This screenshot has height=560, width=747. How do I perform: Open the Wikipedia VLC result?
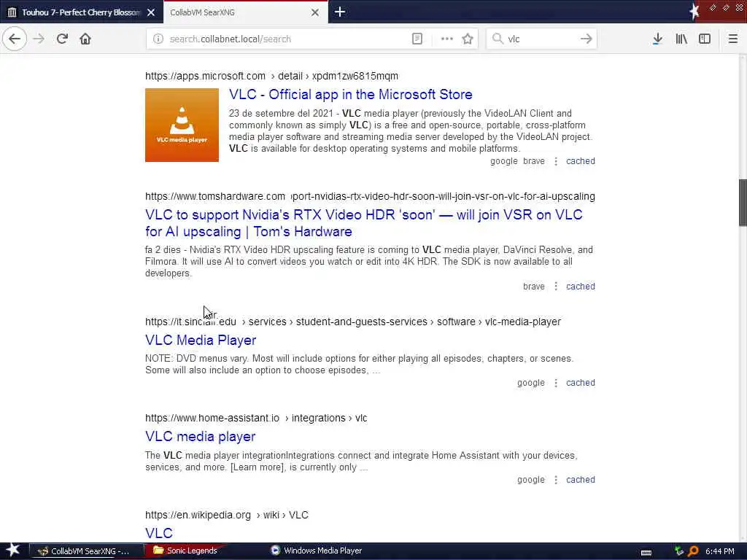coord(159,533)
